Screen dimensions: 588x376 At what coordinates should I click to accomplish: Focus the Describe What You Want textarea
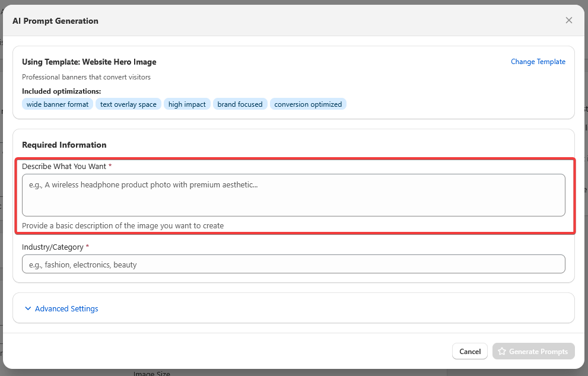[293, 195]
